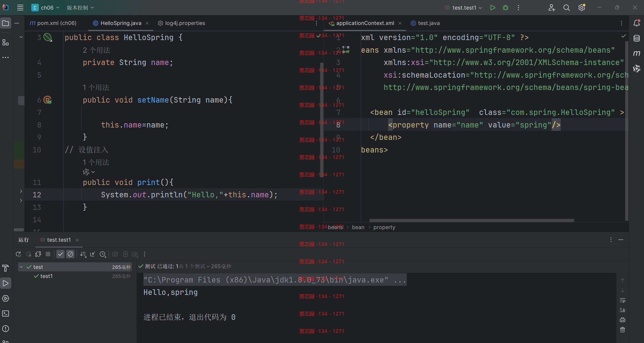The width and height of the screenshot is (644, 343).
Task: Open the Project tool window folder icon
Action: (6, 23)
